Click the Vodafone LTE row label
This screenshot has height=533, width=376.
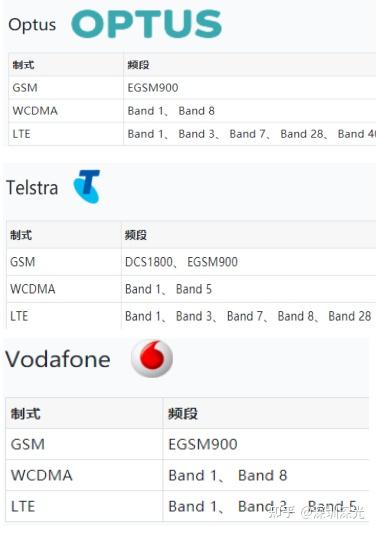coord(23,506)
